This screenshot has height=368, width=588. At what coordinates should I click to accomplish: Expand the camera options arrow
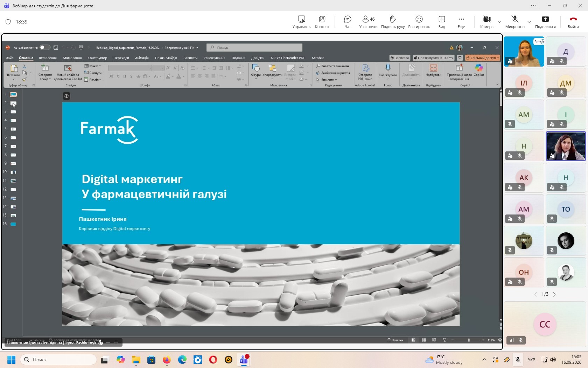[499, 22]
